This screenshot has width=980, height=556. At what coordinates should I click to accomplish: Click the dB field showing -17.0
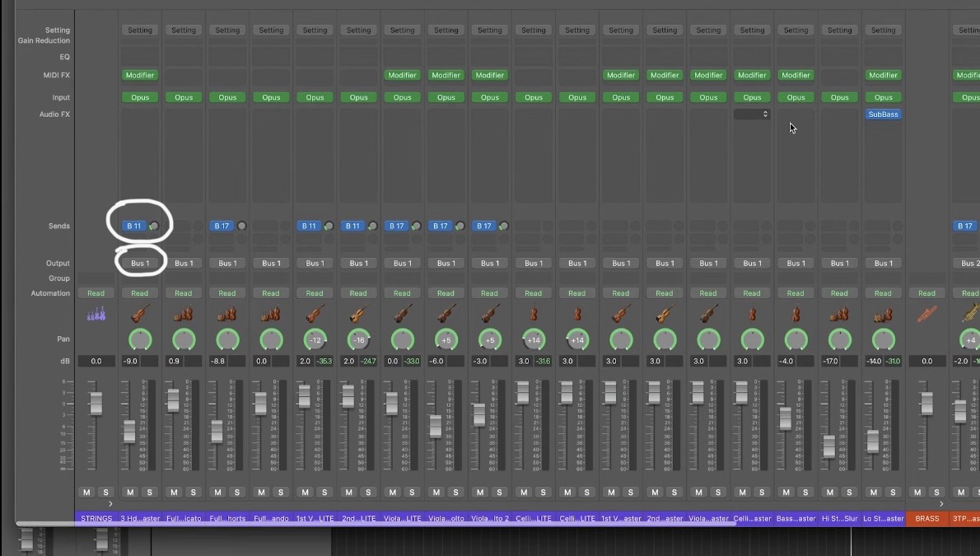click(x=832, y=362)
